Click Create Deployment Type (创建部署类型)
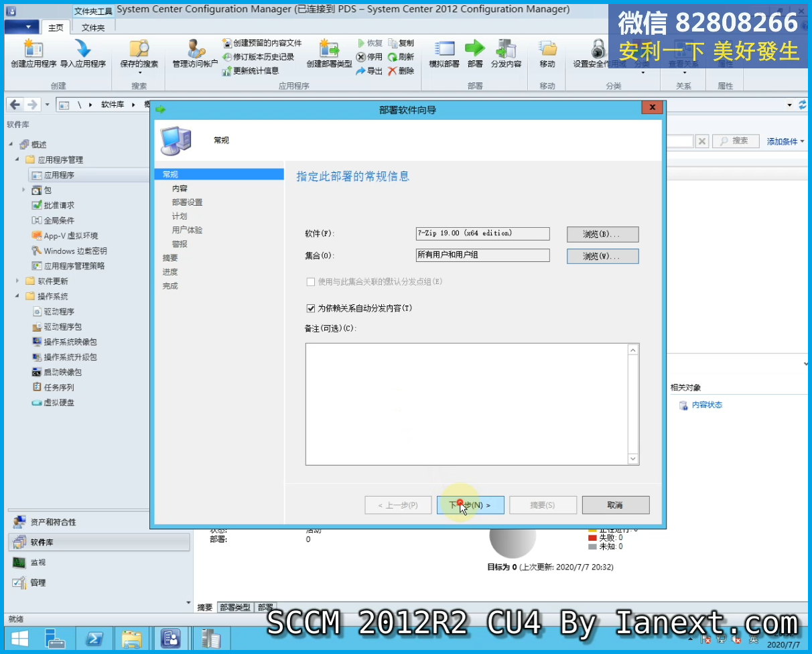Screen dimensions: 812x654 329,54
